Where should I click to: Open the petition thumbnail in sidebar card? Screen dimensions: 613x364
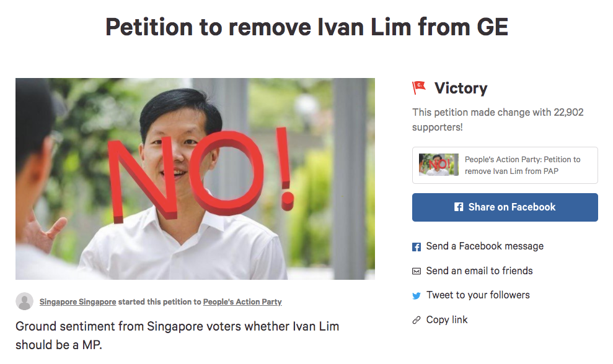[x=439, y=165]
